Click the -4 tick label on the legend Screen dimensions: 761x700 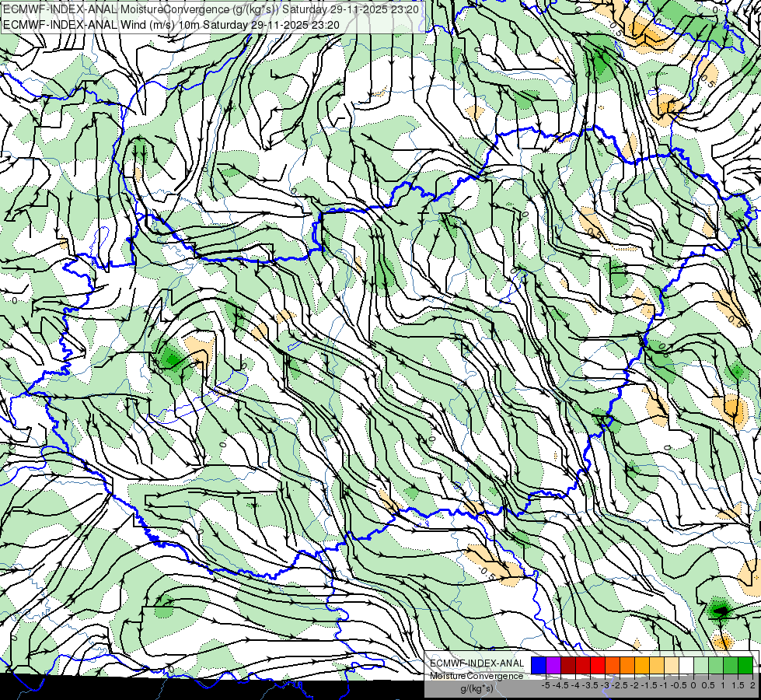tap(575, 685)
